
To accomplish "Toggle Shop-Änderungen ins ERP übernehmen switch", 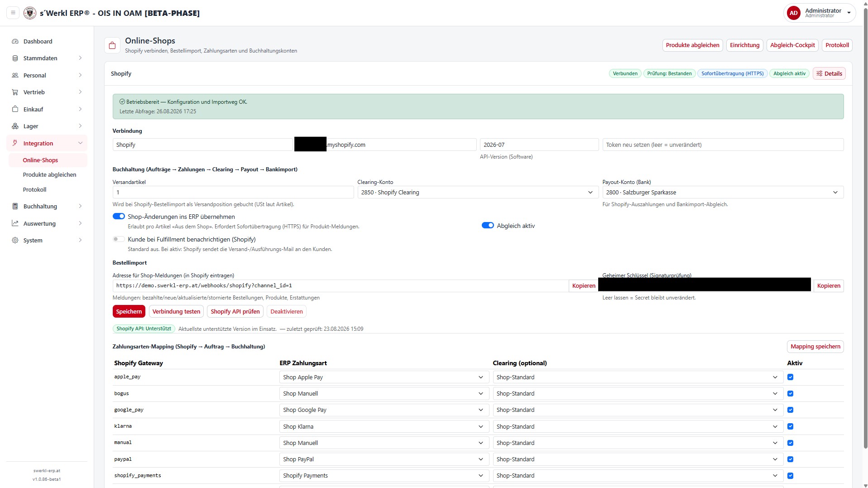I will [119, 217].
